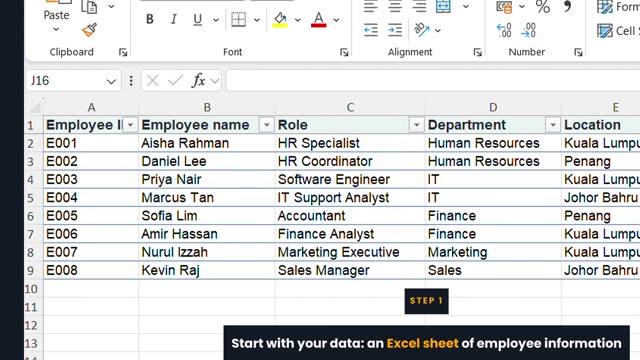Select cell containing Marketing Executive
Screen dimensions: 640x360
coord(350,252)
